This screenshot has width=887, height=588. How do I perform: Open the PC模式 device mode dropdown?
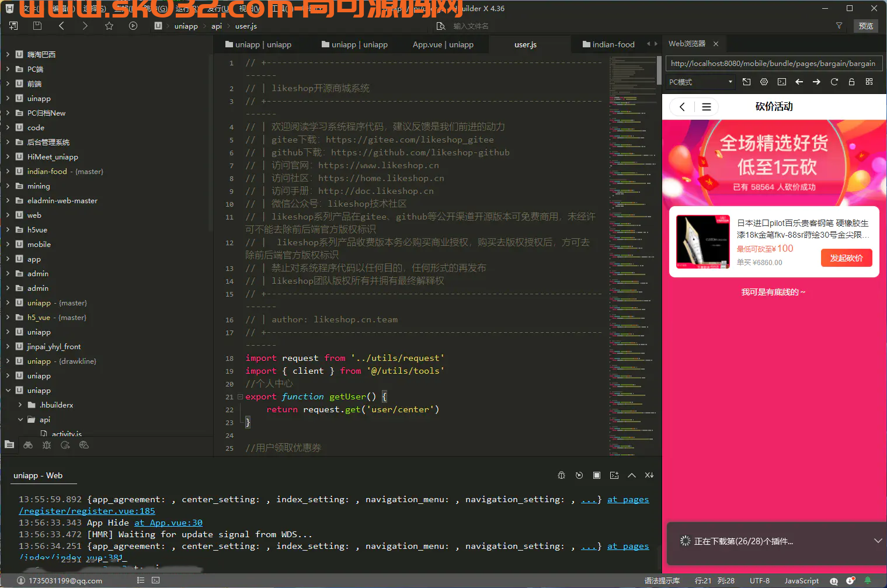[701, 82]
